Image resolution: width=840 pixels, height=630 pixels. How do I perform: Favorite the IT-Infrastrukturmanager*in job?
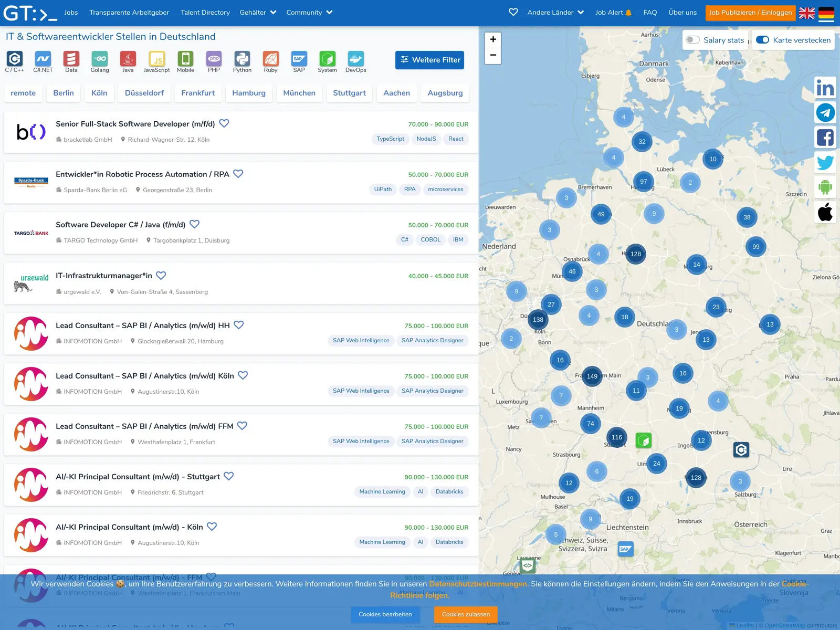[161, 276]
